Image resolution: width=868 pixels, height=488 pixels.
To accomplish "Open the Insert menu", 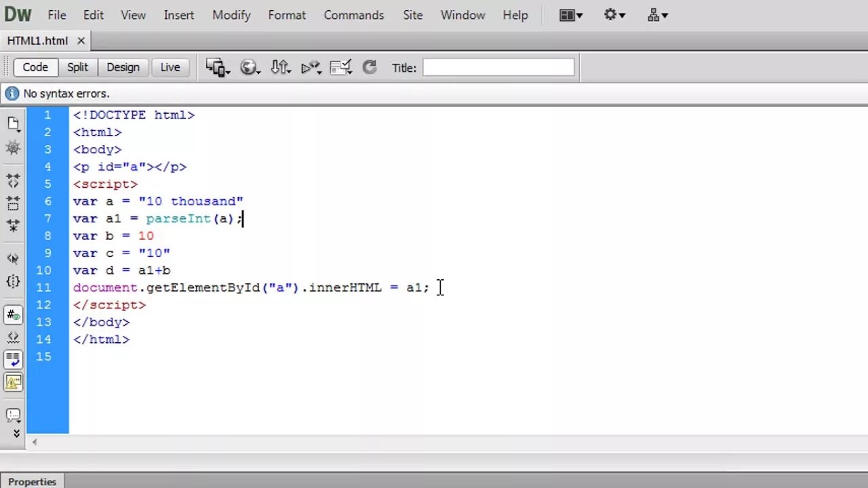I will [179, 15].
